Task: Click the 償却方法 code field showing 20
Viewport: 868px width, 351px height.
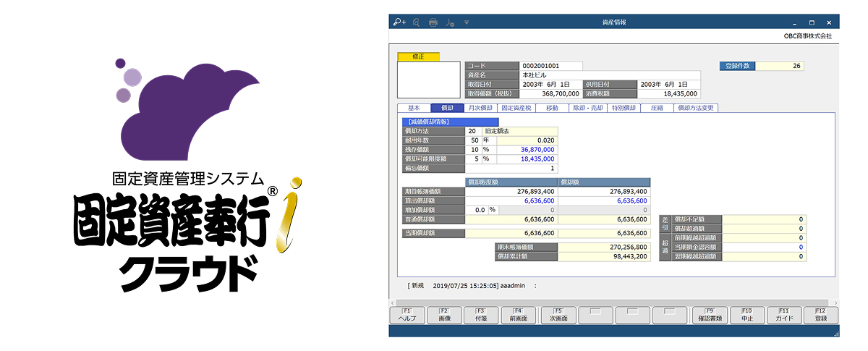Action: [472, 131]
